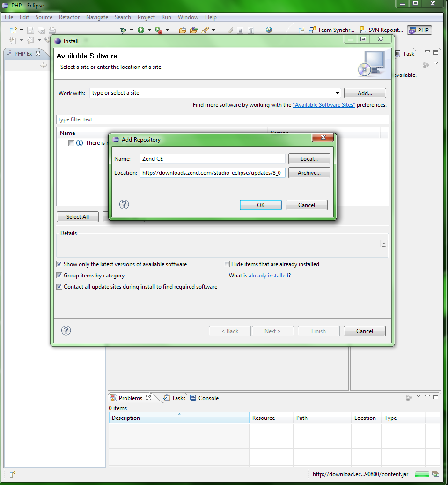Image resolution: width=448 pixels, height=485 pixels.
Task: Toggle Show only the latest versions checkbox
Action: (x=59, y=264)
